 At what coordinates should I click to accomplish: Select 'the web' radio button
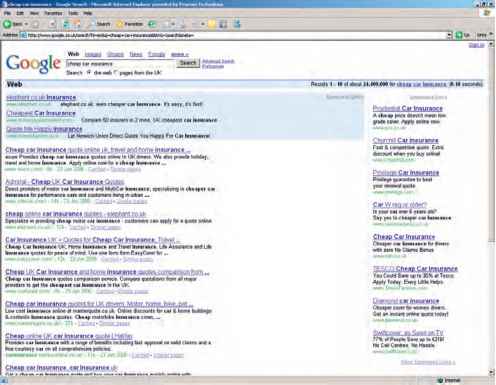click(89, 72)
